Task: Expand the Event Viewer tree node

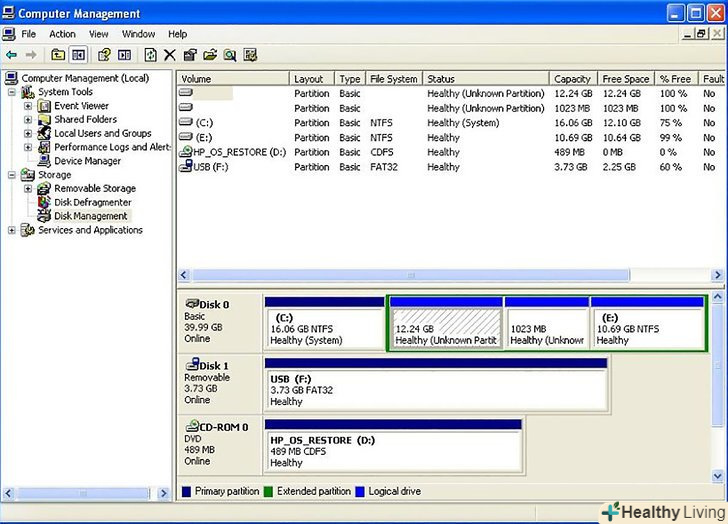Action: tap(28, 106)
